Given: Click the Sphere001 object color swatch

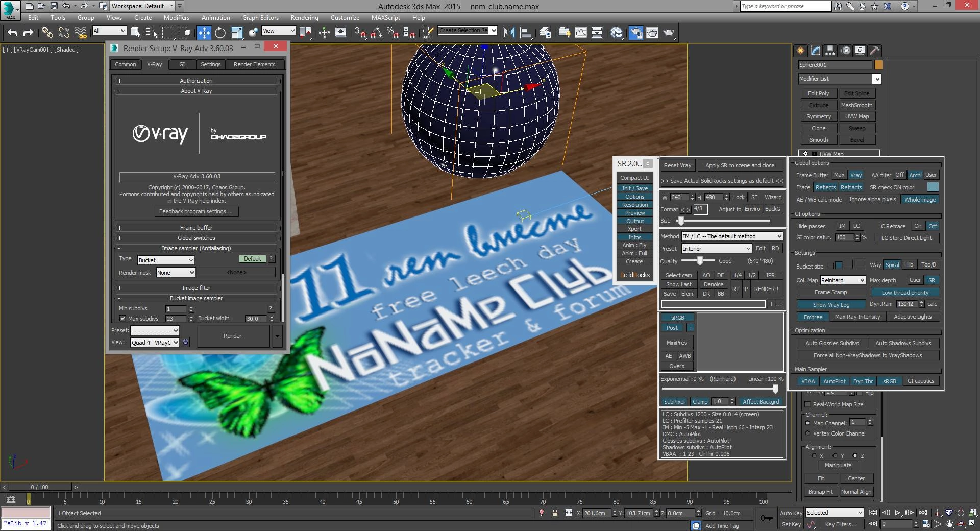Looking at the screenshot, I should [878, 65].
